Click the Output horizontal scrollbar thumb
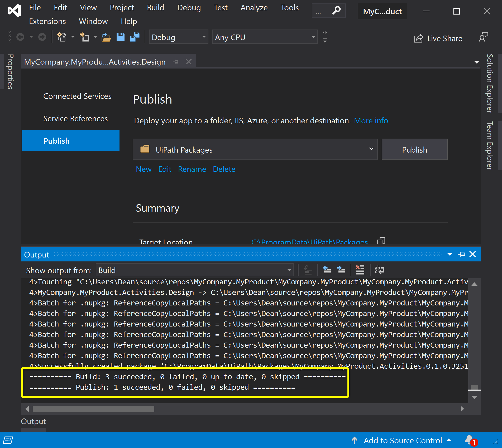The height and width of the screenshot is (448, 502). [x=93, y=409]
